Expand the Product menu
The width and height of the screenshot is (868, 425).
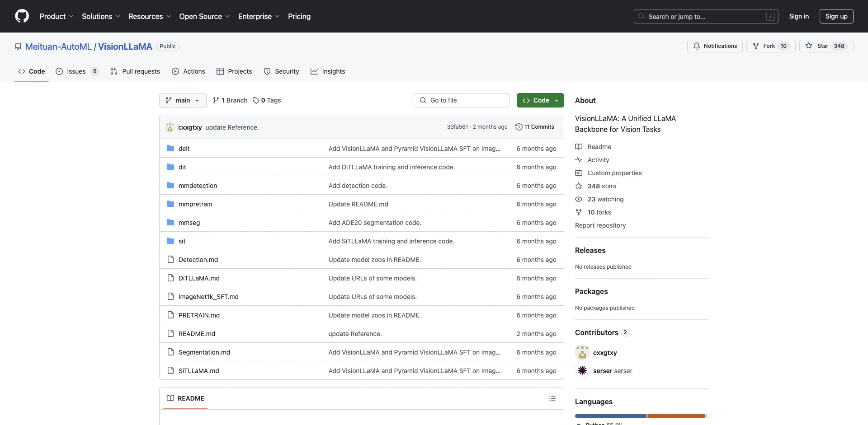(x=57, y=16)
